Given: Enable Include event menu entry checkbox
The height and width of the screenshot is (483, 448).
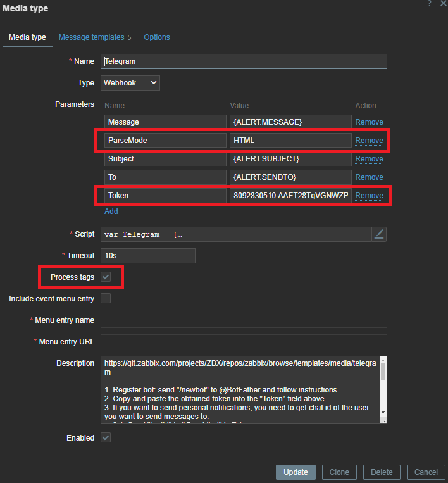Looking at the screenshot, I should (x=106, y=299).
